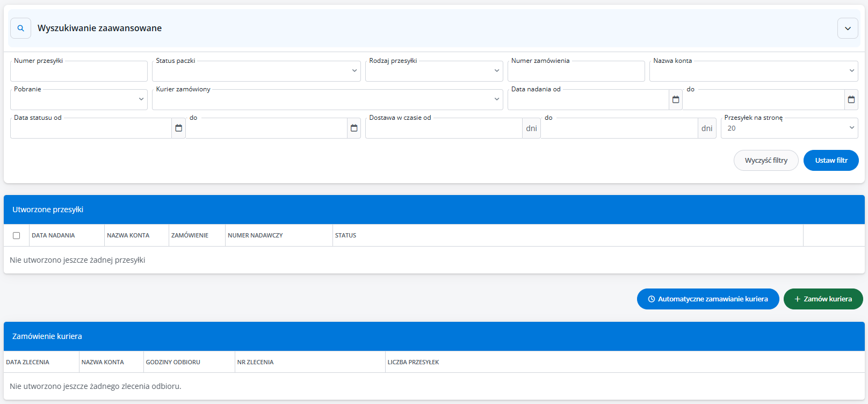This screenshot has height=404, width=868.
Task: Open calendar for Data nadania do
Action: pyautogui.click(x=851, y=99)
